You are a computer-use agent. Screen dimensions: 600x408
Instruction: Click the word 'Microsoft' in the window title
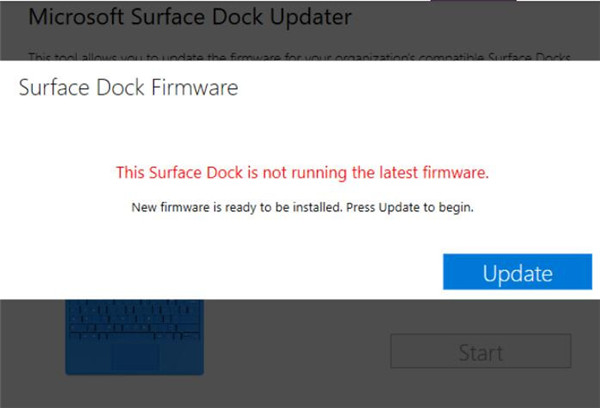click(x=76, y=17)
